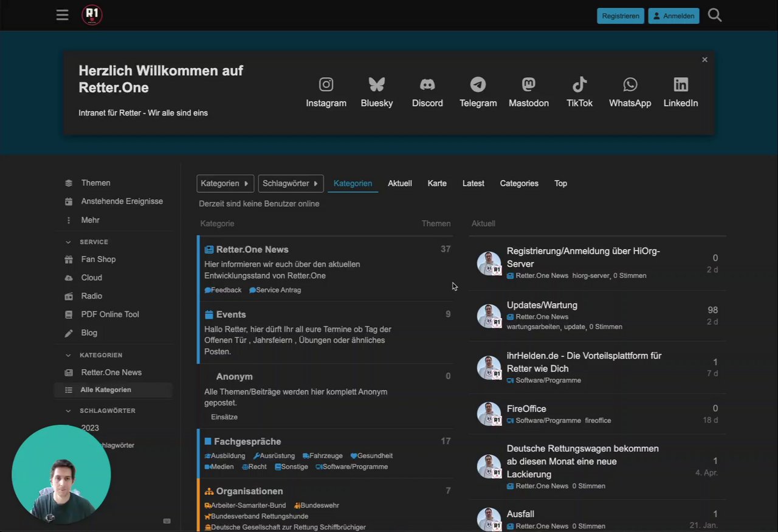Open the hamburger sidebar menu

click(62, 15)
